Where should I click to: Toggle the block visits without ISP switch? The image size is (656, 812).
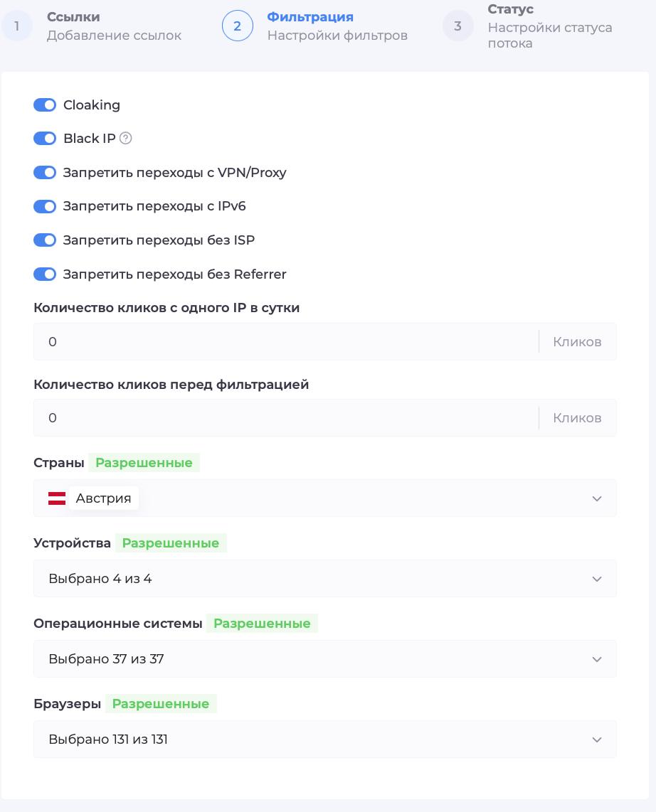[x=45, y=240]
